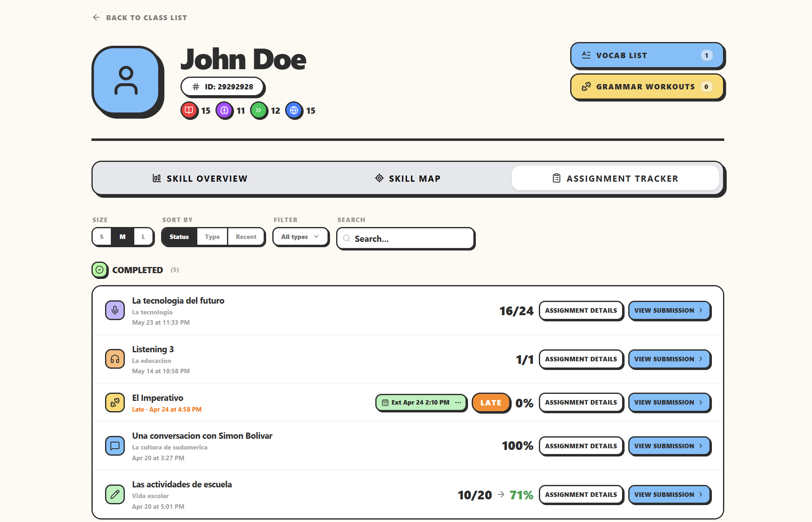View submission for Simon Bolivar conversation
The image size is (812, 522).
tap(669, 446)
